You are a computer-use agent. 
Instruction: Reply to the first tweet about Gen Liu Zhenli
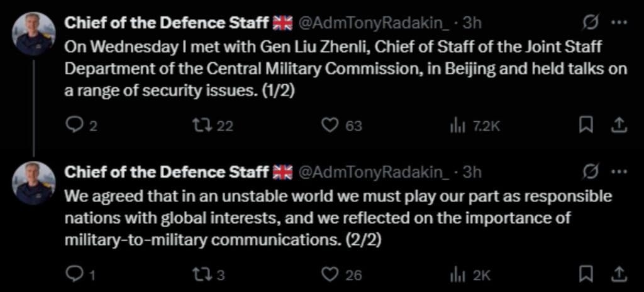pos(74,126)
